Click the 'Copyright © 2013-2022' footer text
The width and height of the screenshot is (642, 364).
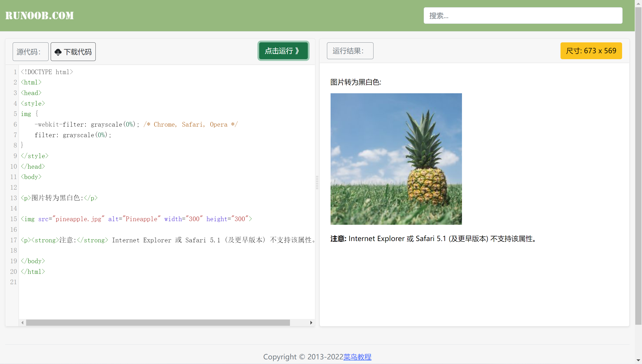[x=303, y=357]
